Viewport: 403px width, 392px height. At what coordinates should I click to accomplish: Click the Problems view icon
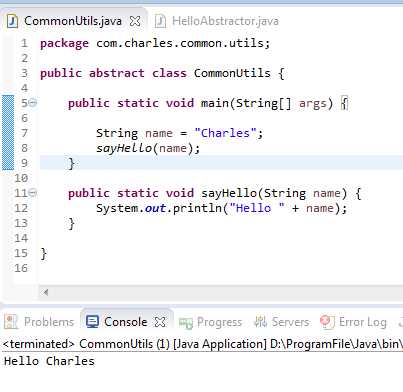[11, 322]
